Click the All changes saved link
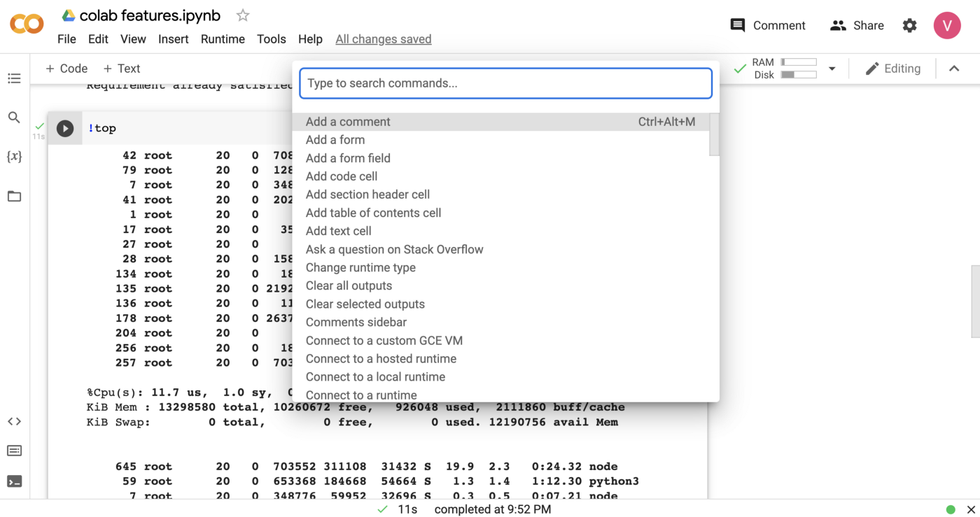Viewport: 980px width, 517px height. pyautogui.click(x=384, y=39)
